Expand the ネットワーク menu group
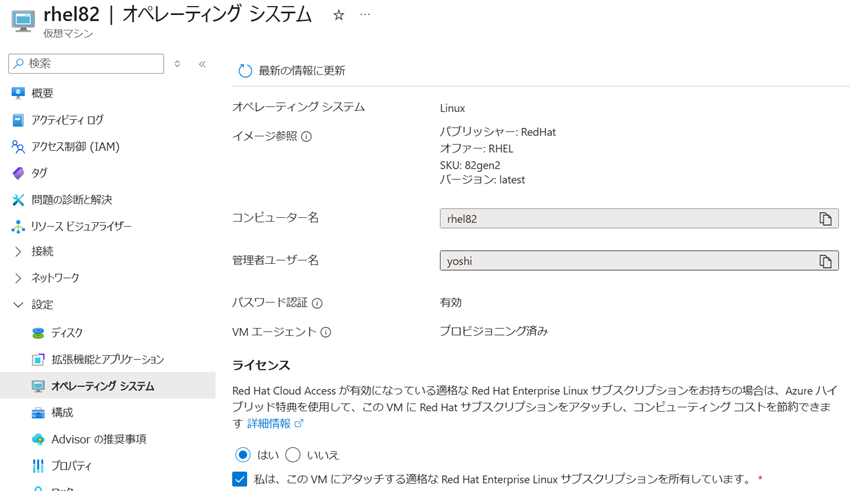Viewport: 850px width, 491px height. [18, 278]
